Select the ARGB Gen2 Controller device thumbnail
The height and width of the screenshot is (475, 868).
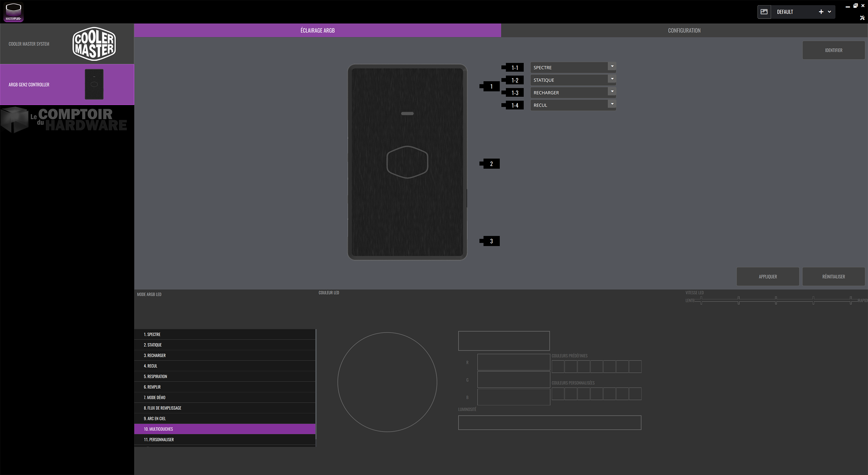point(94,84)
